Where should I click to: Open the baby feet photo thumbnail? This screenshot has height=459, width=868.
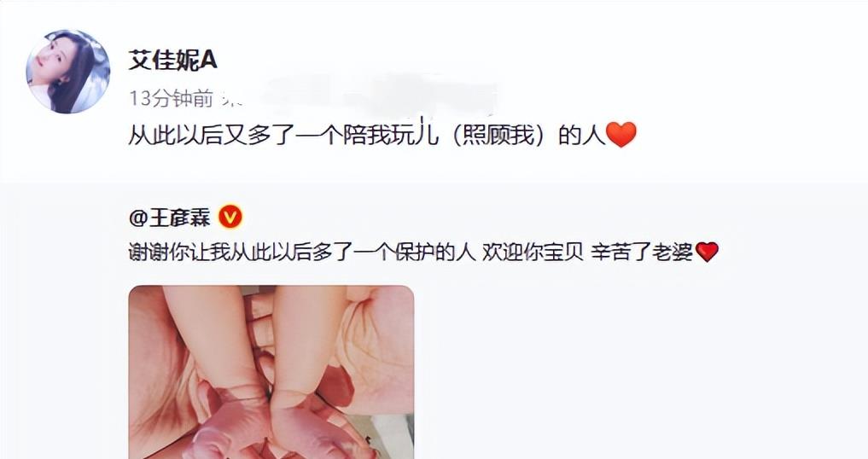(271, 372)
